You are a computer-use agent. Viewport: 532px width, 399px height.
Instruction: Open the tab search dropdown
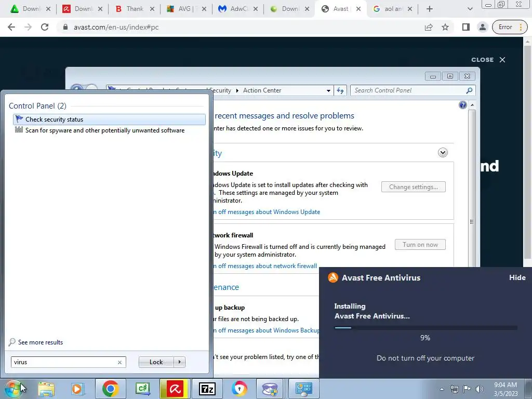(470, 9)
